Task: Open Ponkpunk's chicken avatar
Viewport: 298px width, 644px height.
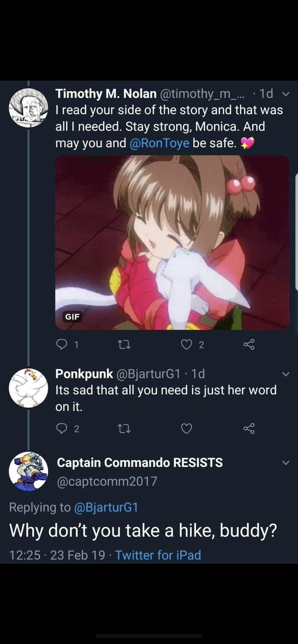Action: [29, 388]
